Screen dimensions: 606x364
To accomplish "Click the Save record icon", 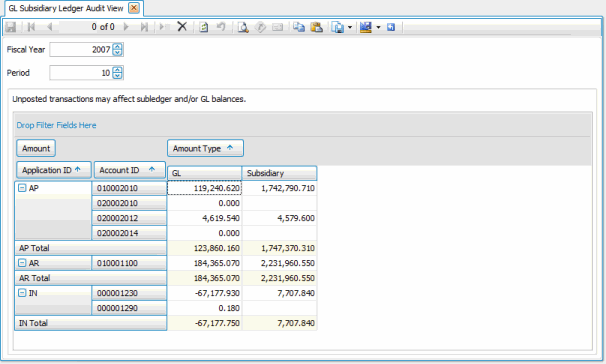I will tap(10, 27).
